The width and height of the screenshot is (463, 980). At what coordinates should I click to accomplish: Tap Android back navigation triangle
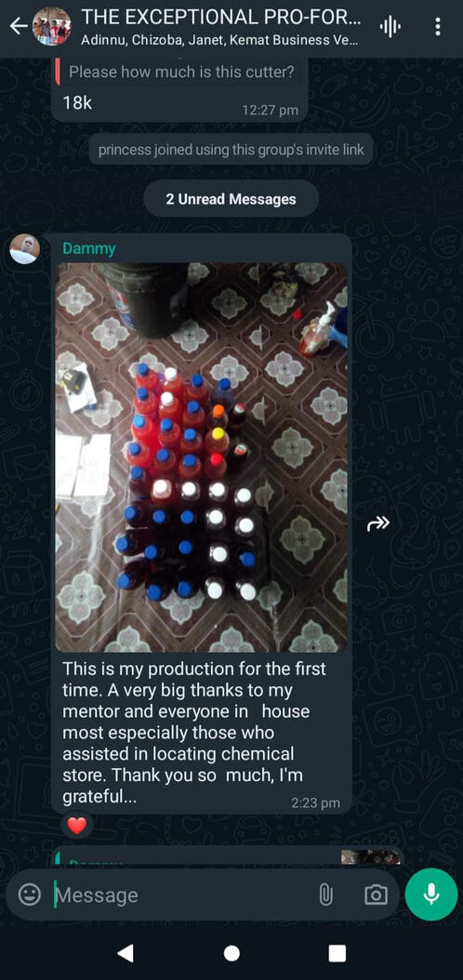point(126,953)
